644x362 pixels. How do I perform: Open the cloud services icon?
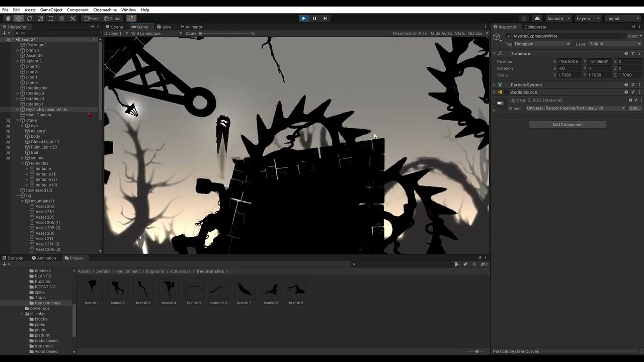537,19
